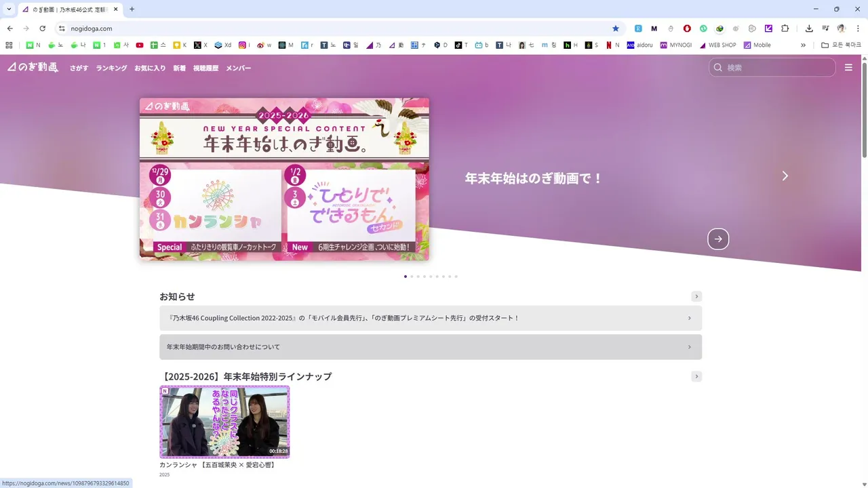The width and height of the screenshot is (868, 488).
Task: Open the 모든 북마크 bookmarks folder
Action: coord(841,45)
